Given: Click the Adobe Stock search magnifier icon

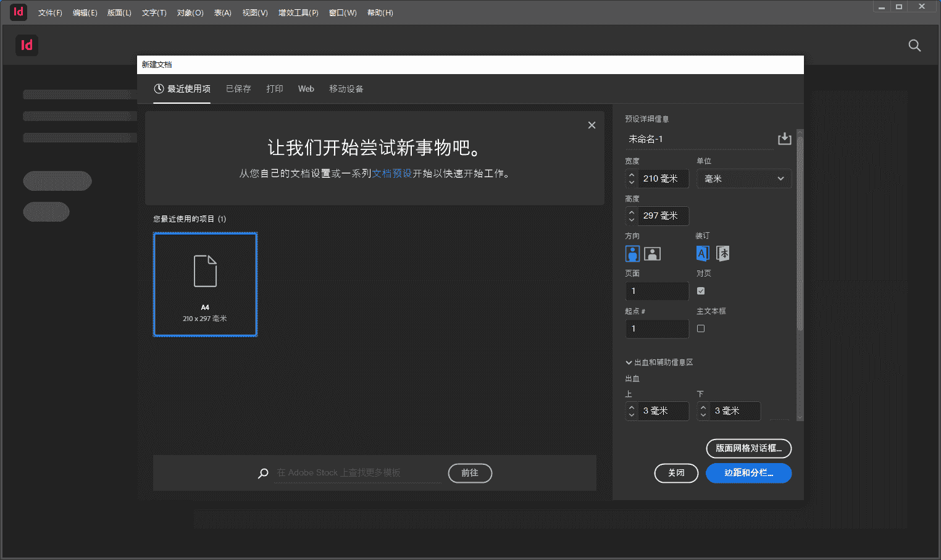Looking at the screenshot, I should pos(263,473).
